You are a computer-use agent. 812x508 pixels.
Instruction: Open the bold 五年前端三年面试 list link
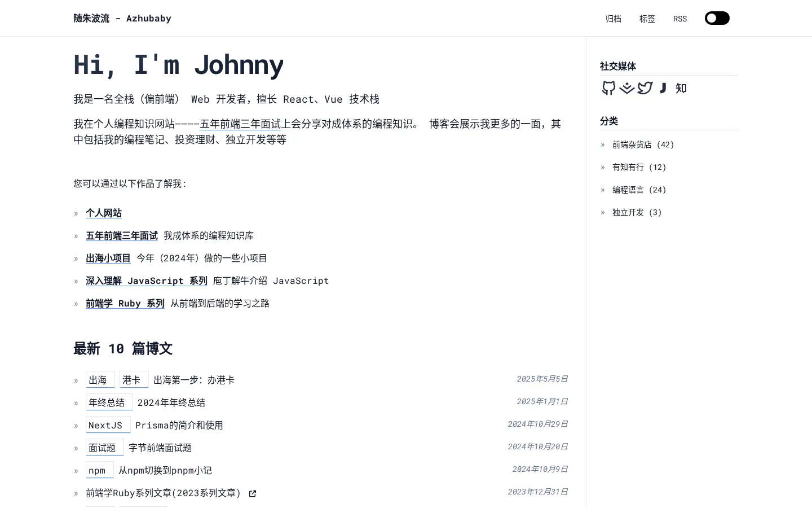122,235
